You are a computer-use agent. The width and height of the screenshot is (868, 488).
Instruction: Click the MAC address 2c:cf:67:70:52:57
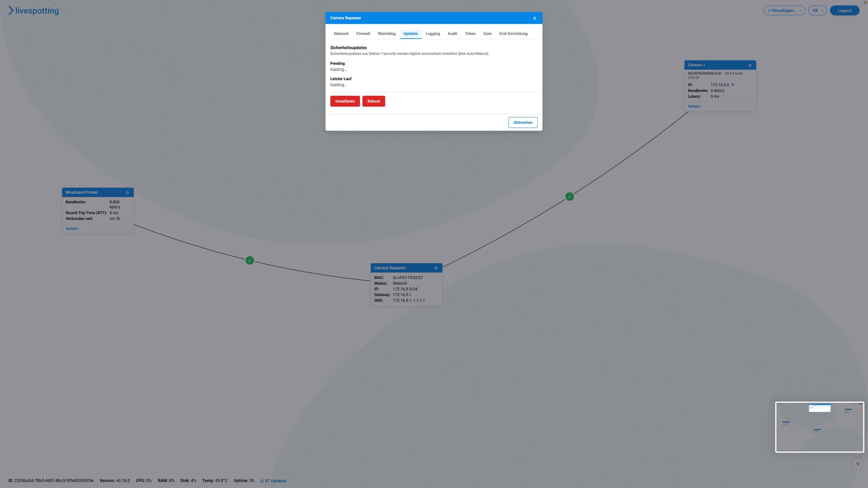(408, 278)
